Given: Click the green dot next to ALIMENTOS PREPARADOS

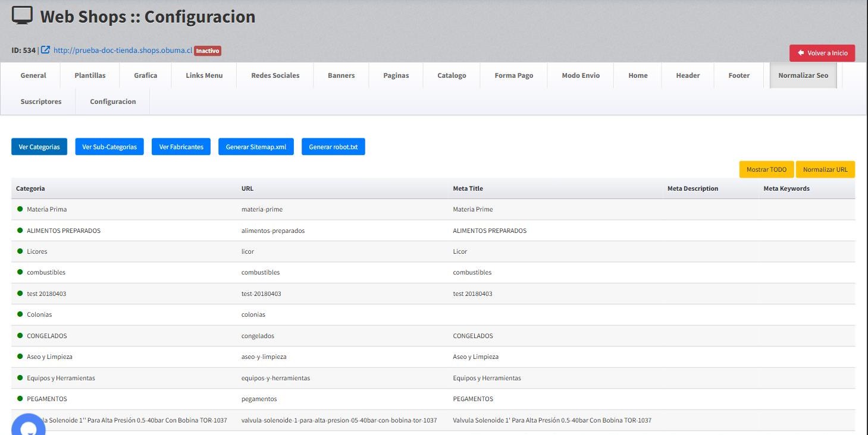Looking at the screenshot, I should point(20,231).
